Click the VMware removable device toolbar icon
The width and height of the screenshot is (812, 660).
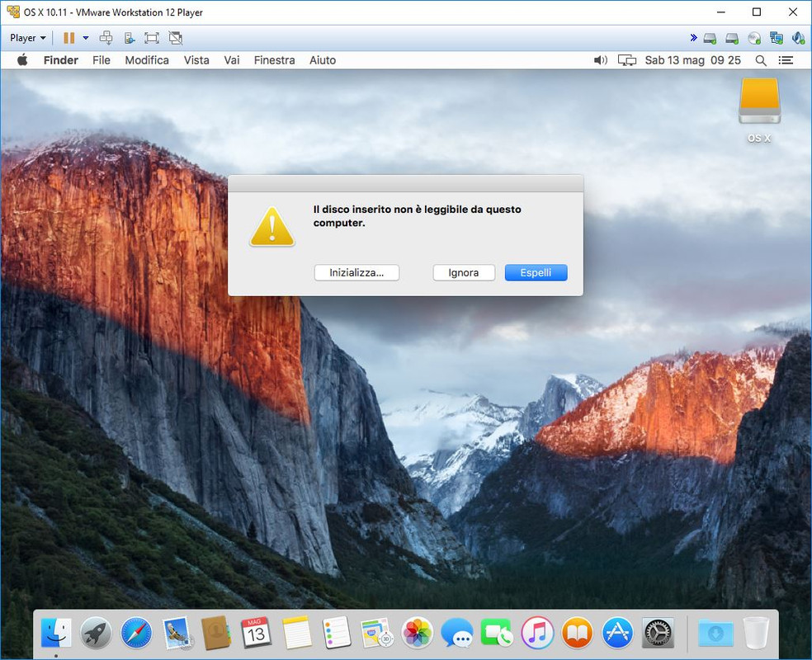tap(130, 38)
